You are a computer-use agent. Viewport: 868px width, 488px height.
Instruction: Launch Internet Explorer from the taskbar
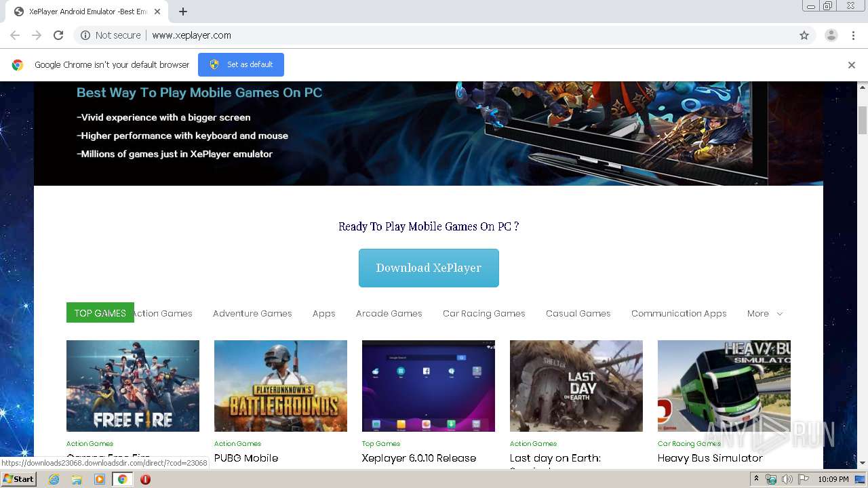[x=54, y=479]
